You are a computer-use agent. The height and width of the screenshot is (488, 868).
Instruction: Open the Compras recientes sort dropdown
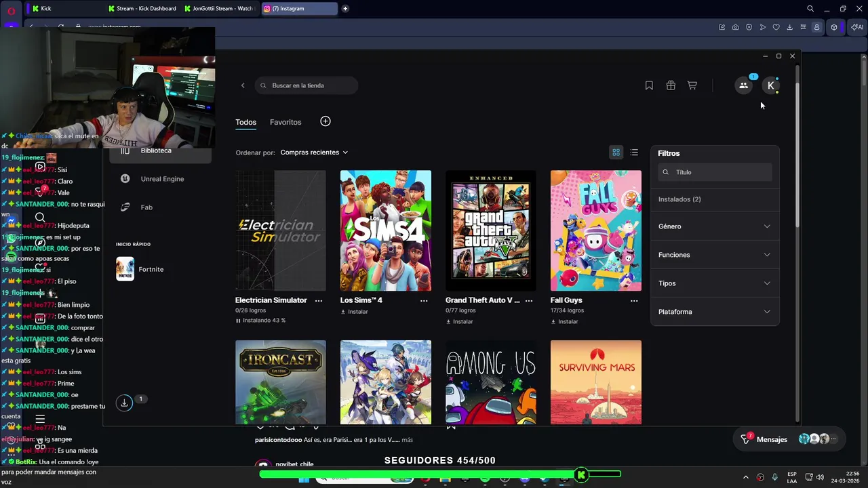click(x=314, y=152)
